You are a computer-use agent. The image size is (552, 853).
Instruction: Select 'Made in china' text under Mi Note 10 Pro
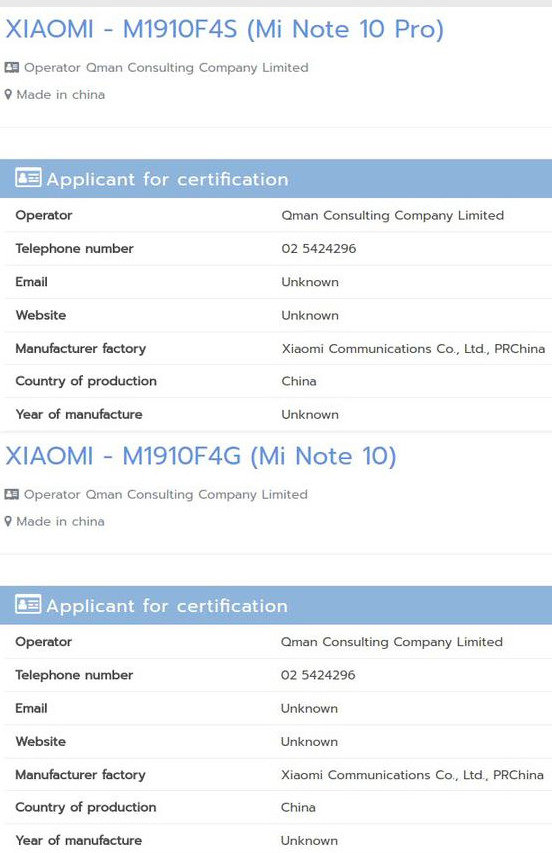[61, 95]
